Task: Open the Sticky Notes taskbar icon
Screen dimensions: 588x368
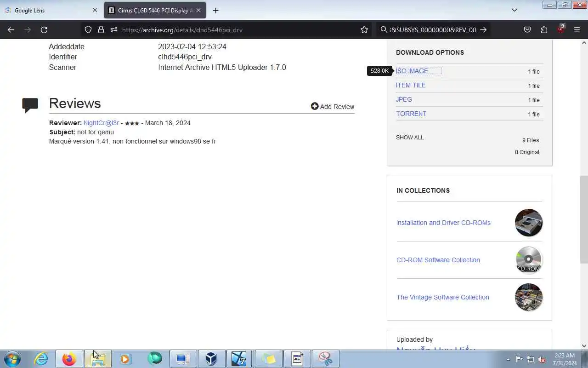Action: (x=269, y=359)
